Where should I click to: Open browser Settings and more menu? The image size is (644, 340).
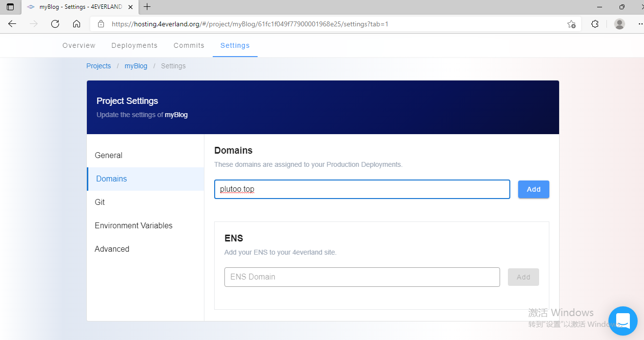(641, 24)
